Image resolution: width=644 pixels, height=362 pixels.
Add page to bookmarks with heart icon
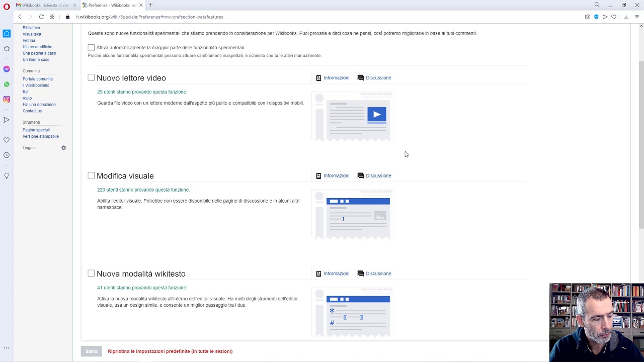(x=614, y=17)
